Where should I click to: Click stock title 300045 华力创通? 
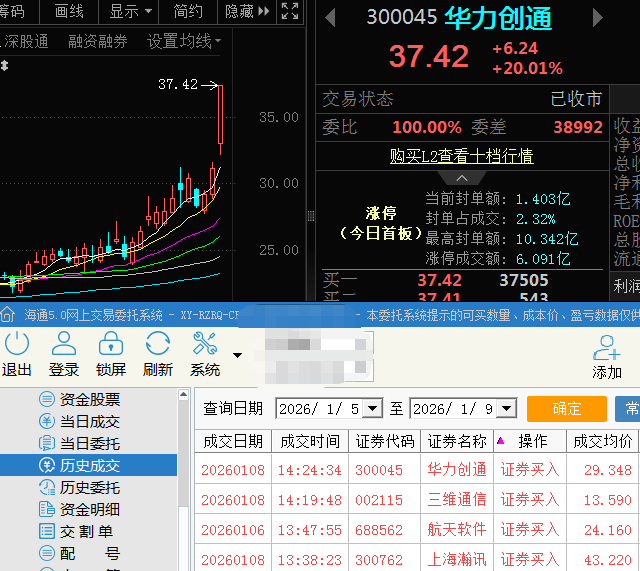[459, 18]
